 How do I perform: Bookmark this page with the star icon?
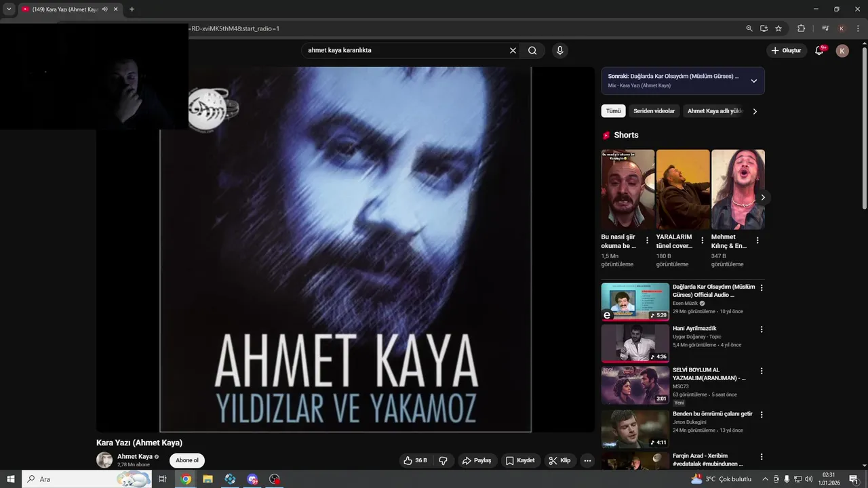(x=778, y=28)
